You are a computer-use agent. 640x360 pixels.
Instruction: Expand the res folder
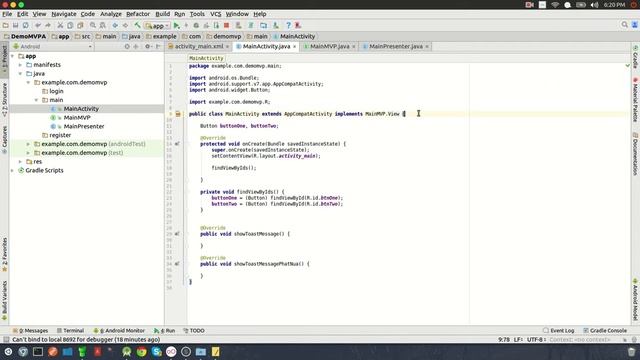pos(20,162)
